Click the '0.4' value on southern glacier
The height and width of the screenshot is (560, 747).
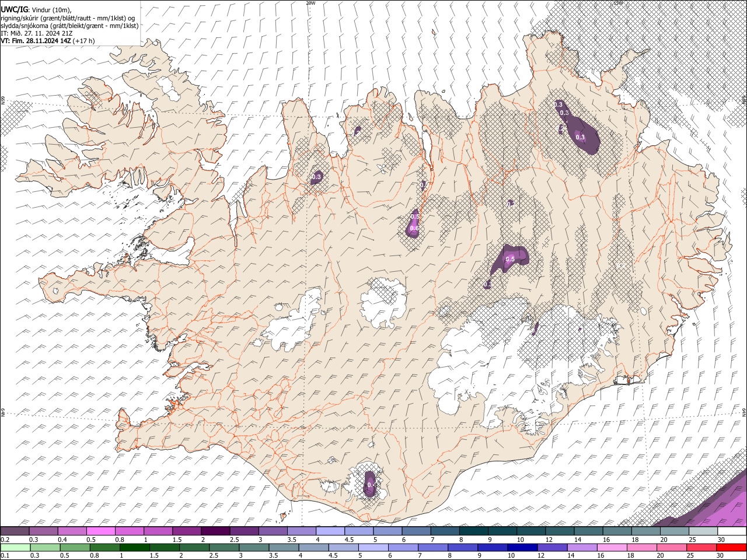tap(371, 485)
